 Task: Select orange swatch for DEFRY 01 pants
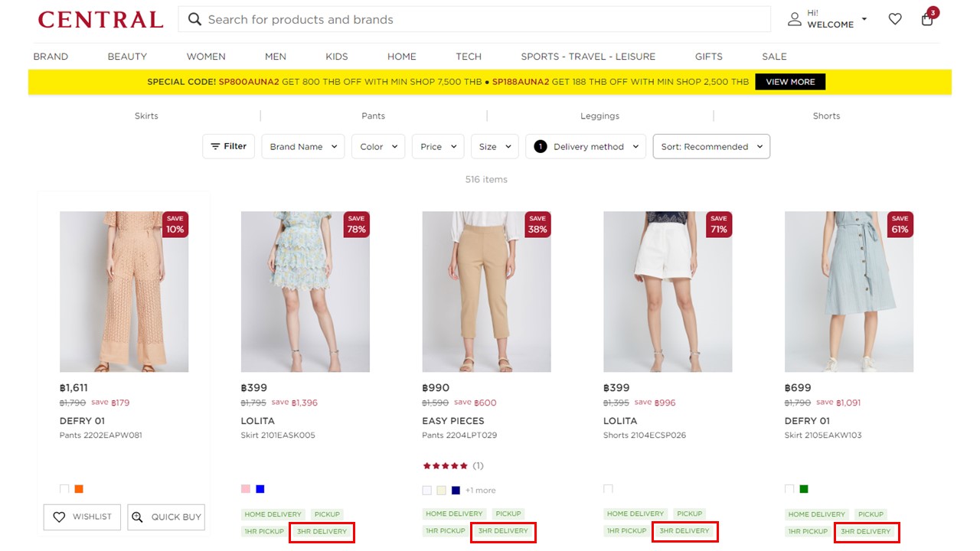point(79,489)
